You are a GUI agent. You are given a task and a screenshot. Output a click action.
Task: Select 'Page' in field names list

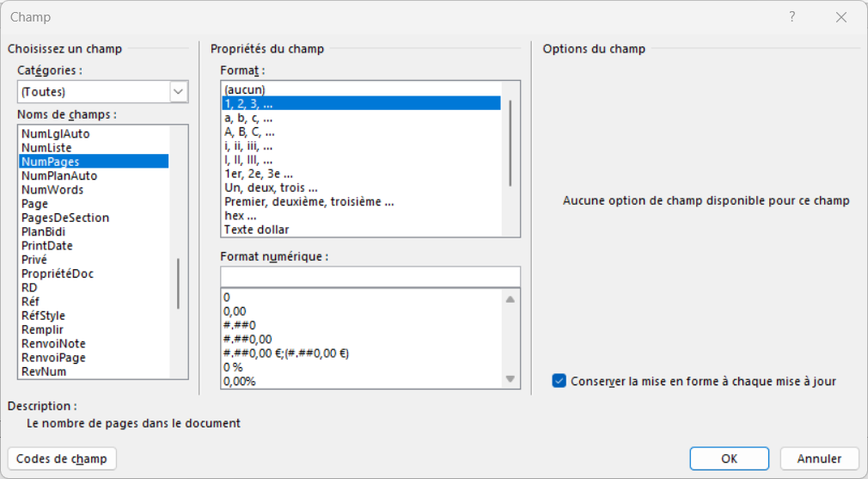(35, 204)
